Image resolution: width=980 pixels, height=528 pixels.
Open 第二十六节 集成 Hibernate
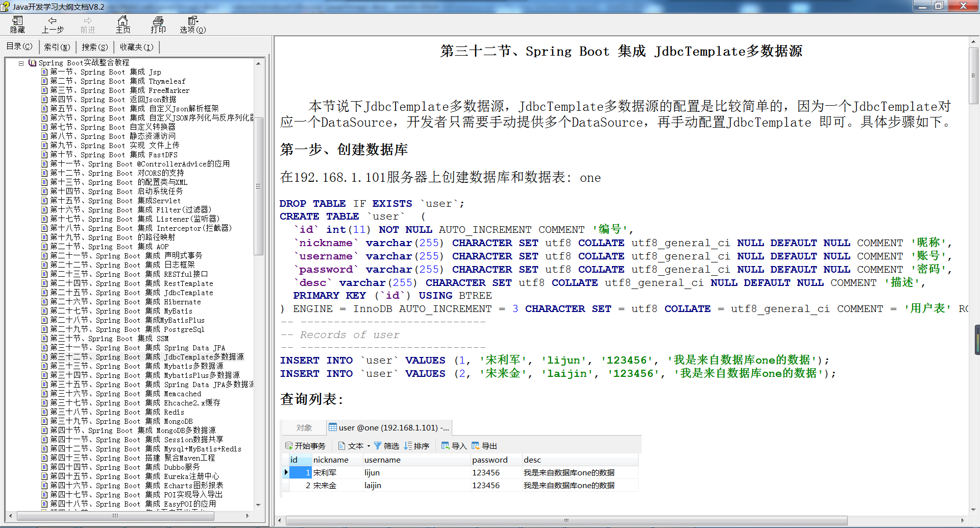click(x=126, y=302)
